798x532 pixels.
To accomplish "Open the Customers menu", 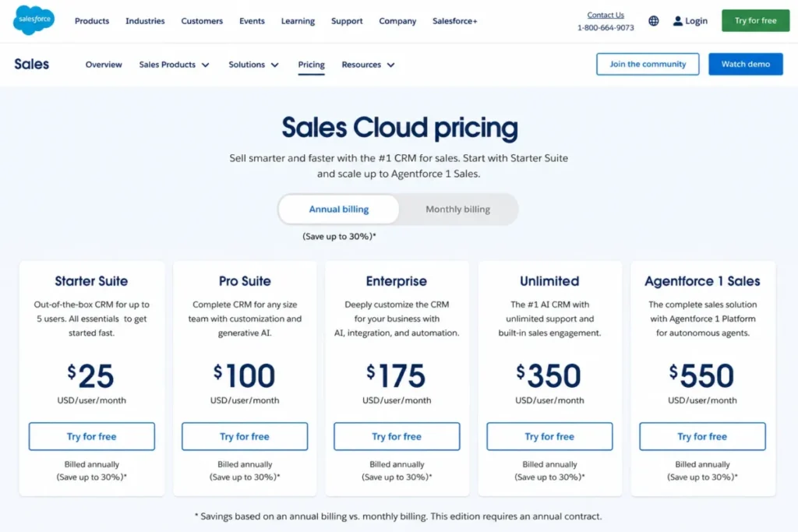I will 202,21.
